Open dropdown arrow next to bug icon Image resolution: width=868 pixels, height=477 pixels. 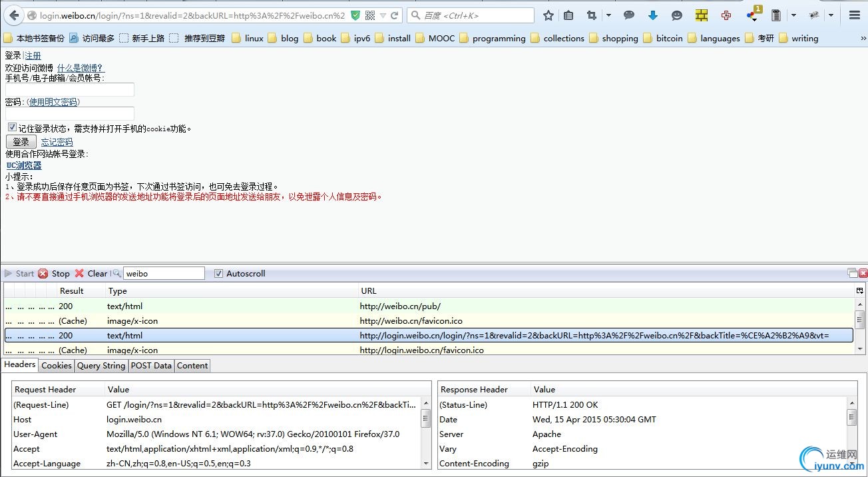click(831, 15)
